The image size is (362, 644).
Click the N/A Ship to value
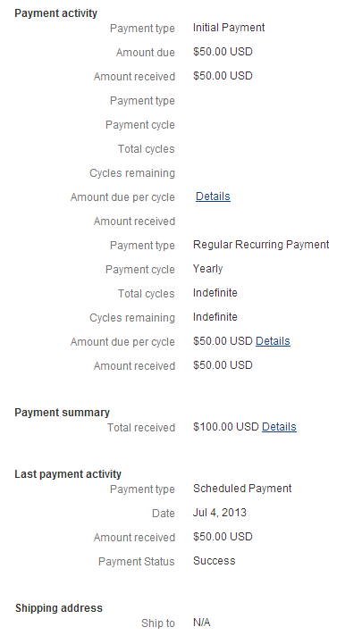[201, 623]
